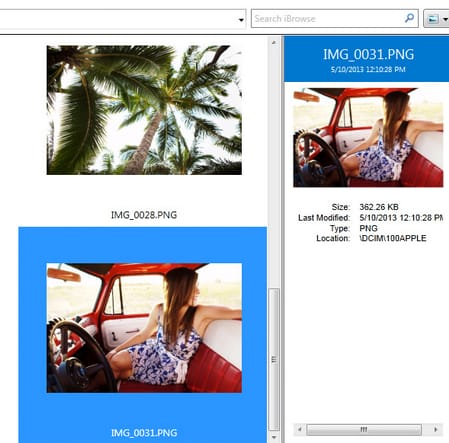This screenshot has height=443, width=449.
Task: Click the vertical scrollbar thumb in file list
Action: pos(274,360)
